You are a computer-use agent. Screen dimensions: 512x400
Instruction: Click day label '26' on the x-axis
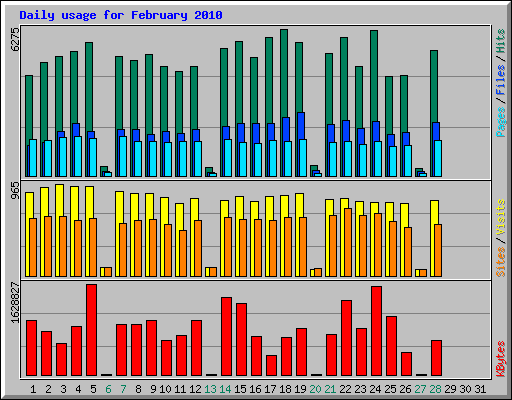(x=405, y=389)
